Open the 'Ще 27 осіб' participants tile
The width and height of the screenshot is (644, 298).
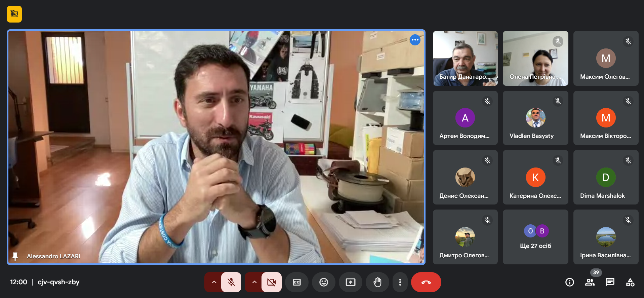point(535,237)
